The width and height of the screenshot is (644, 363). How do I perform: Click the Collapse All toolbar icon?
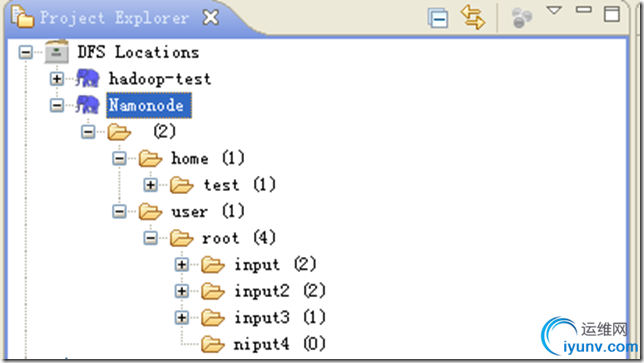[x=438, y=18]
